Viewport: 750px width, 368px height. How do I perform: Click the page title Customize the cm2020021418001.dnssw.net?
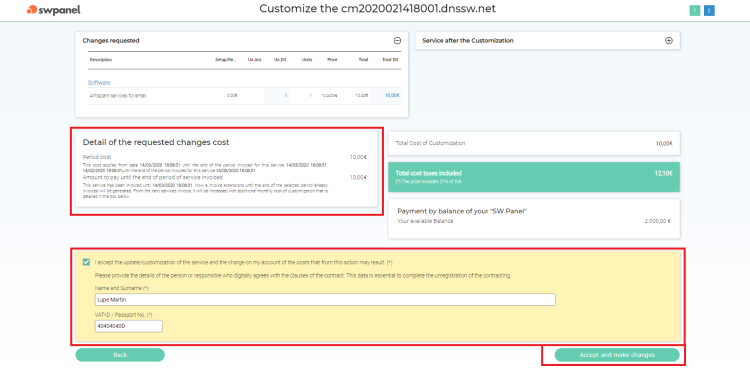(378, 9)
